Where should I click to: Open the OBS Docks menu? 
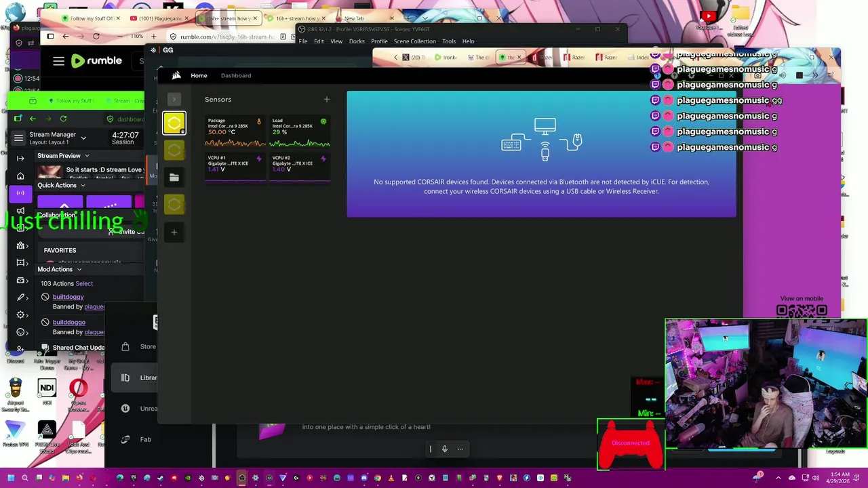tap(357, 41)
